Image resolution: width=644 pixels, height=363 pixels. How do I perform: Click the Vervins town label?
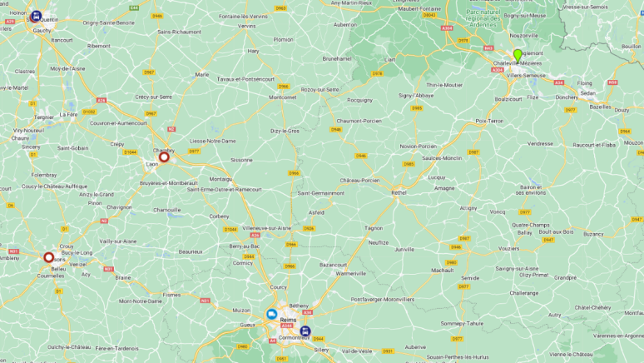tap(247, 26)
